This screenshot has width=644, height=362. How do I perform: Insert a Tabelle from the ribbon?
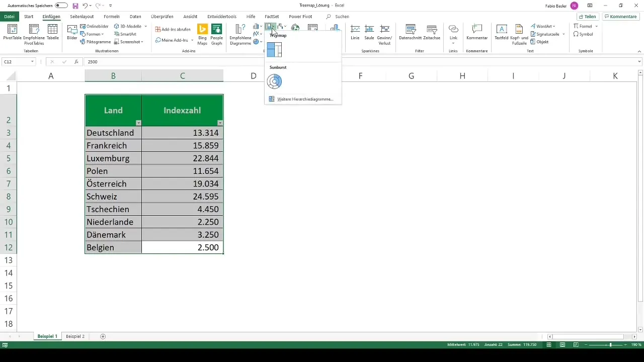[x=52, y=32]
